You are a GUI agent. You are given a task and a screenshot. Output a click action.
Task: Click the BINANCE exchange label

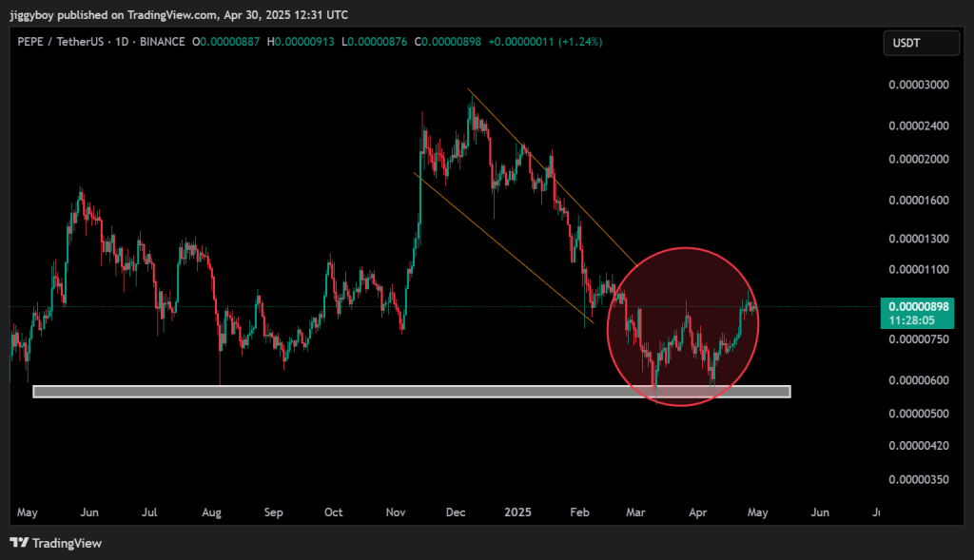pyautogui.click(x=162, y=42)
